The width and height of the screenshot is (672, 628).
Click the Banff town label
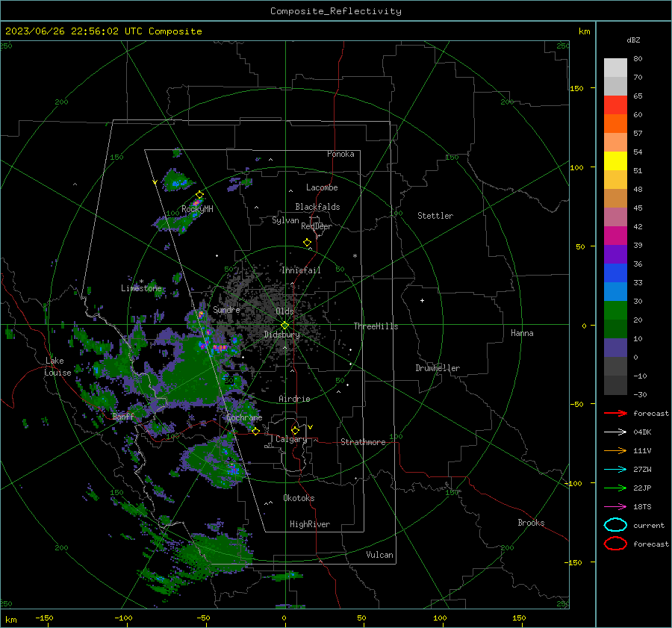(123, 417)
